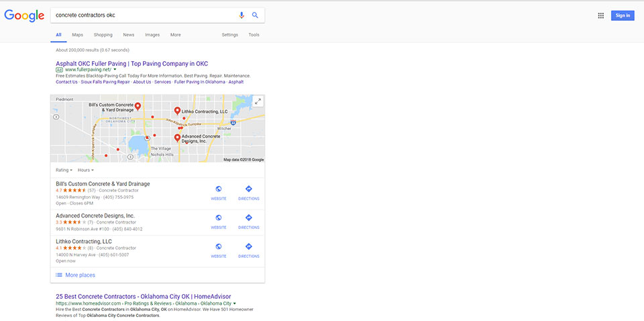Switch to the Images tab
This screenshot has height=321, width=644.
coord(152,35)
